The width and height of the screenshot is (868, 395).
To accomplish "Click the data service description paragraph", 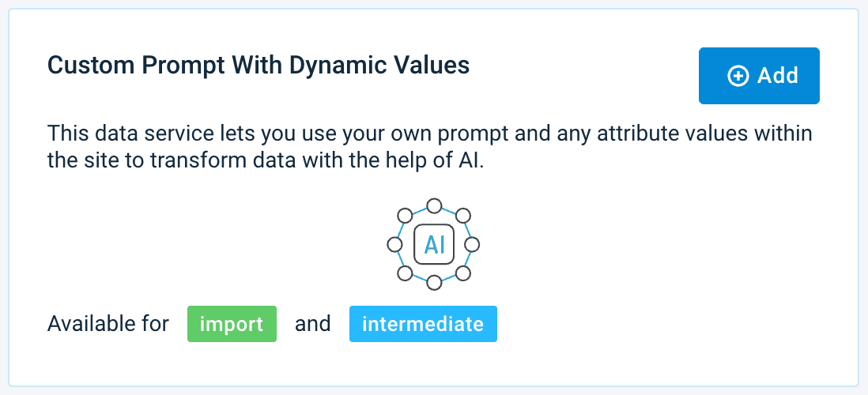I will 429,145.
